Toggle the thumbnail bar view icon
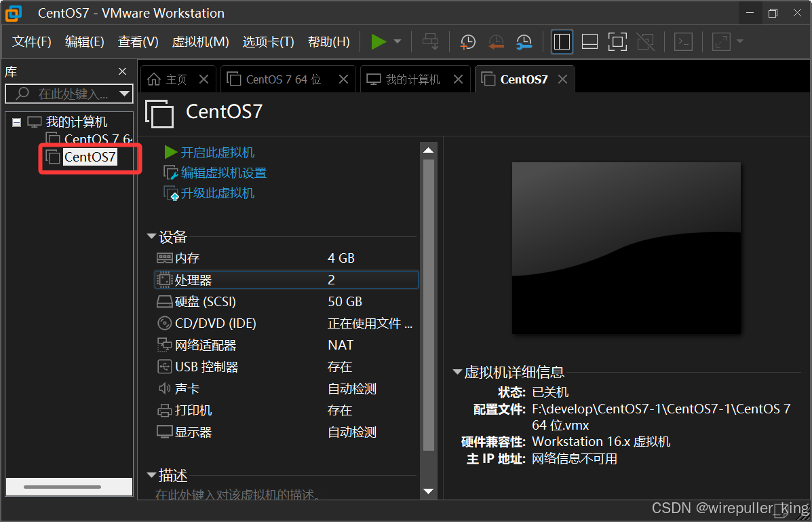This screenshot has width=812, height=522. tap(590, 41)
